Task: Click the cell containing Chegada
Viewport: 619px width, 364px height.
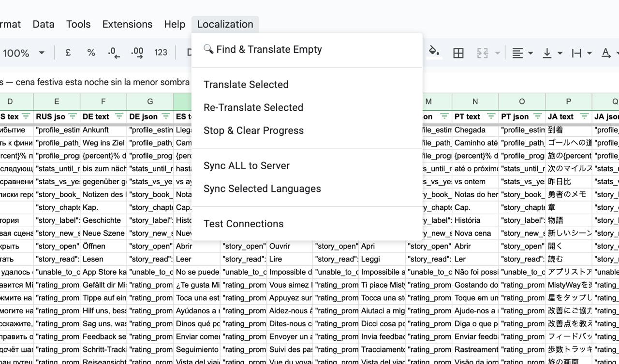Action: pos(475,130)
